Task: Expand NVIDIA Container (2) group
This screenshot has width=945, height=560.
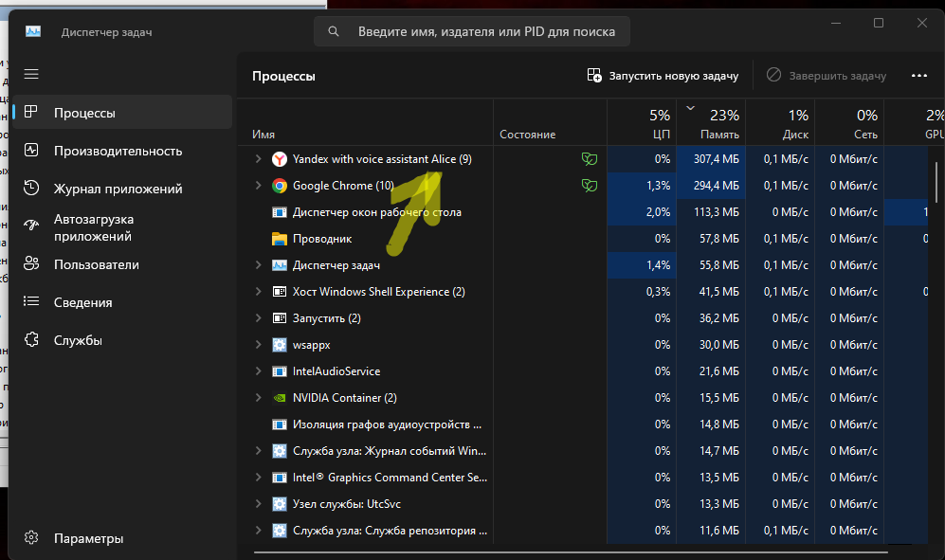Action: coord(258,398)
